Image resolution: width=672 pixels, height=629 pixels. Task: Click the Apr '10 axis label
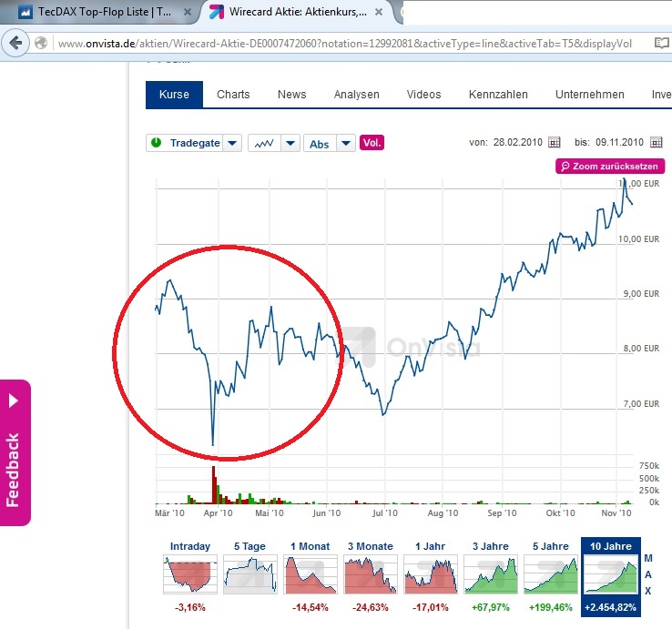coord(218,512)
